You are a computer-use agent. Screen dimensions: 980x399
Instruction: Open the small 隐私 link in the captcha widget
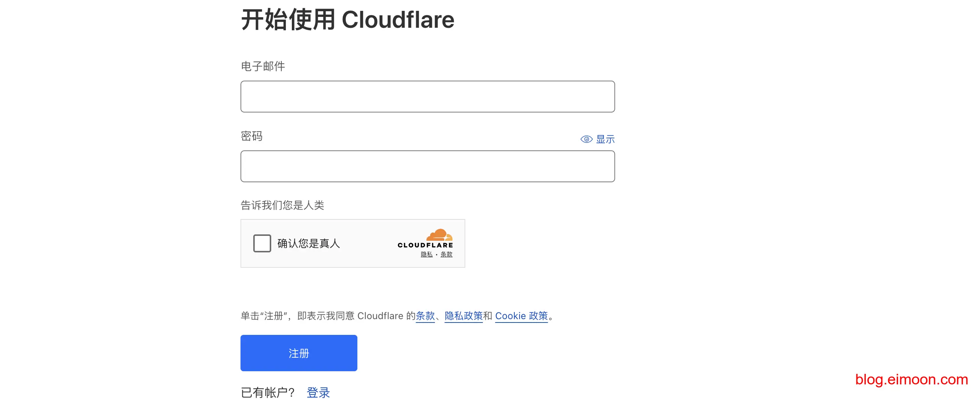tap(426, 254)
